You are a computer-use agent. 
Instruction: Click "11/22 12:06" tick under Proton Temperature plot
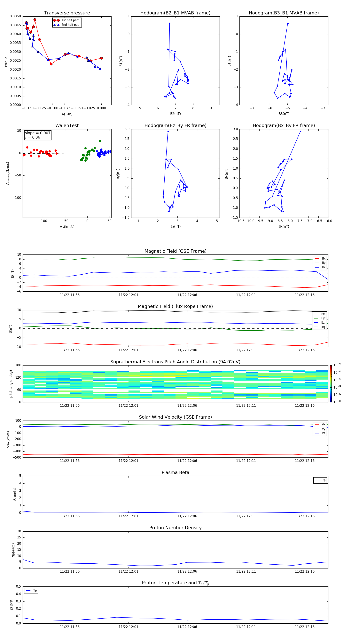(x=187, y=627)
